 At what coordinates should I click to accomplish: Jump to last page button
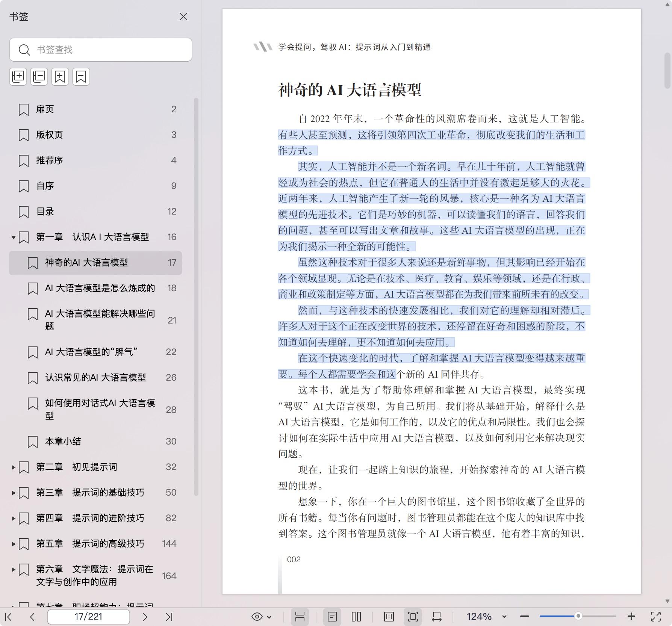click(x=169, y=617)
